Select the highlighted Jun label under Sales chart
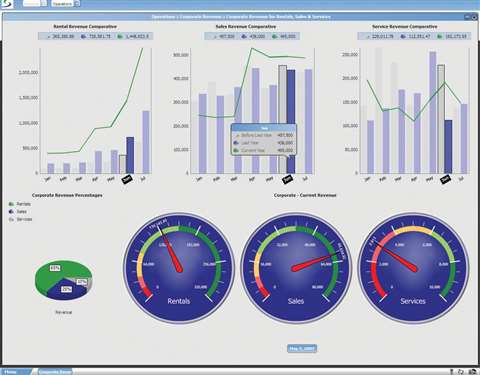Screen dimensions: 480x375 point(287,179)
